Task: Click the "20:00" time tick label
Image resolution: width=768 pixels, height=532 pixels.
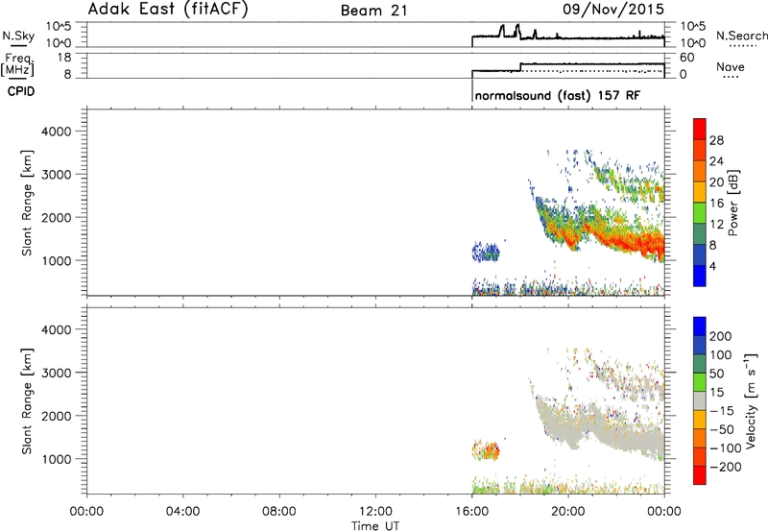Action: click(568, 512)
